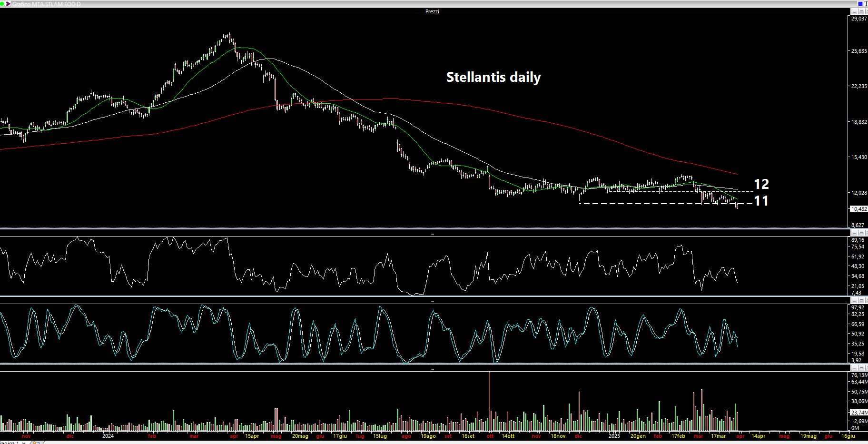
Task: Click the 15,430 price axis value
Action: pyautogui.click(x=859, y=157)
